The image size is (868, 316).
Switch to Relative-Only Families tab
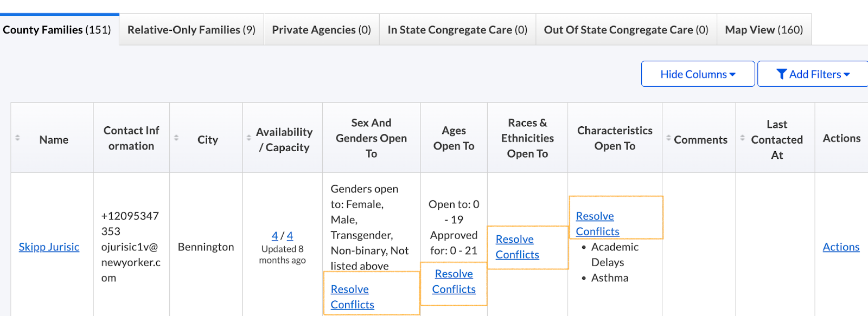tap(191, 30)
